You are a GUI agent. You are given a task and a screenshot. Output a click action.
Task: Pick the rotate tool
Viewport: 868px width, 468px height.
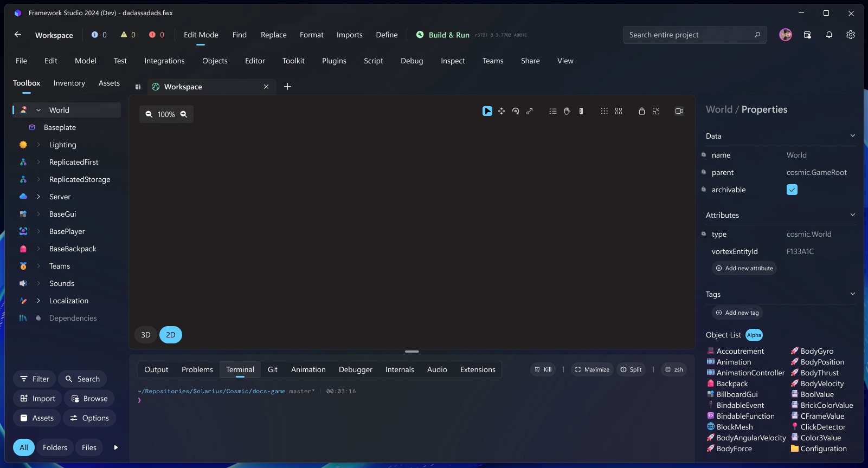coord(516,111)
